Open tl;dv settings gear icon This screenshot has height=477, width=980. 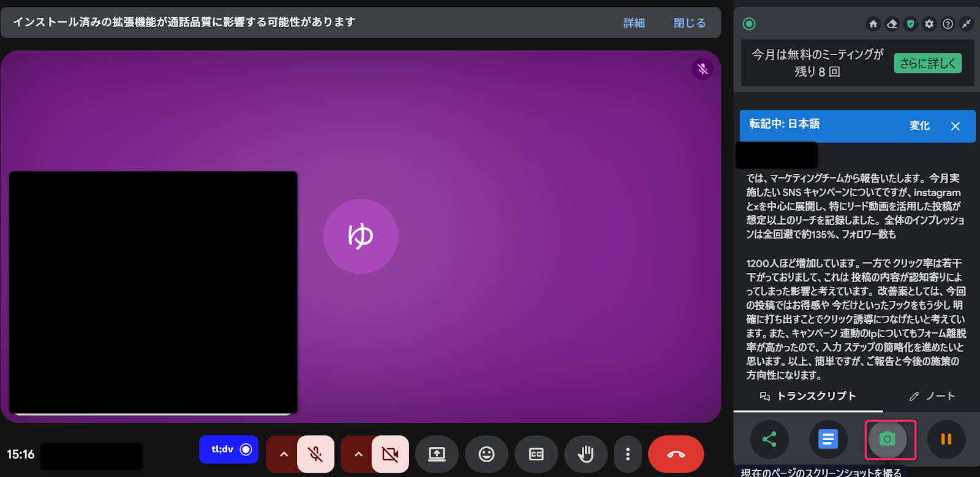929,24
